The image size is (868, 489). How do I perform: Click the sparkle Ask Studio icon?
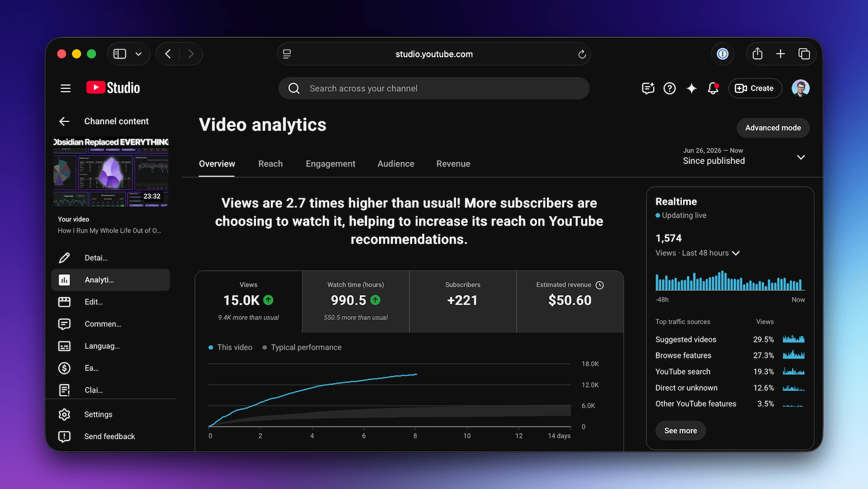coord(691,88)
